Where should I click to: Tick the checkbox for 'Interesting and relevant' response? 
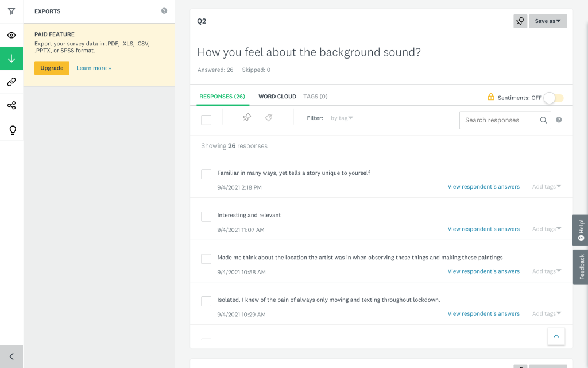pos(206,217)
